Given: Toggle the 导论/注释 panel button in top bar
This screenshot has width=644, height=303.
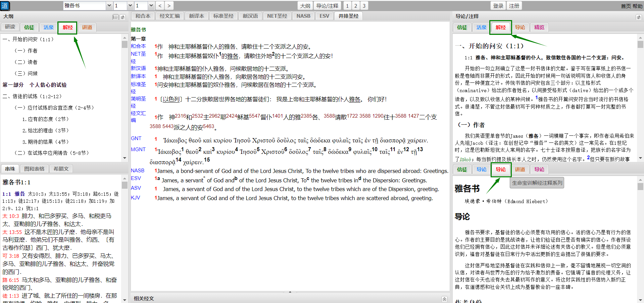Looking at the screenshot, I should pos(327,6).
